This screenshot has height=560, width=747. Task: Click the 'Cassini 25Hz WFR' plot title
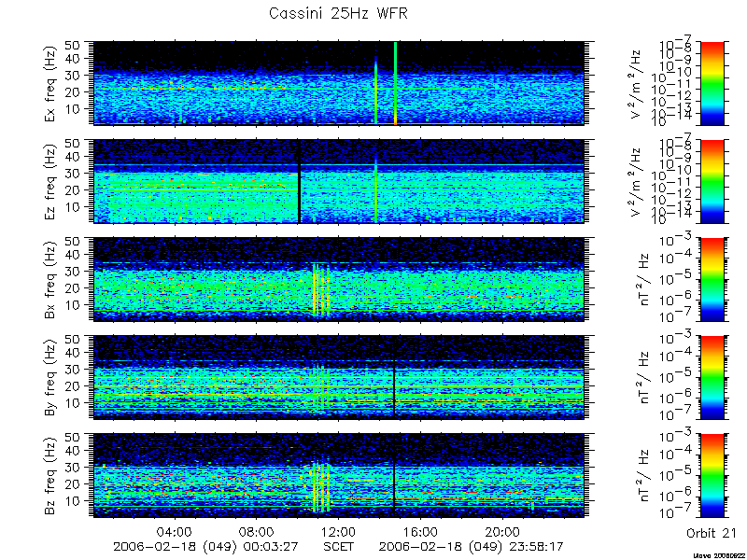(x=338, y=13)
